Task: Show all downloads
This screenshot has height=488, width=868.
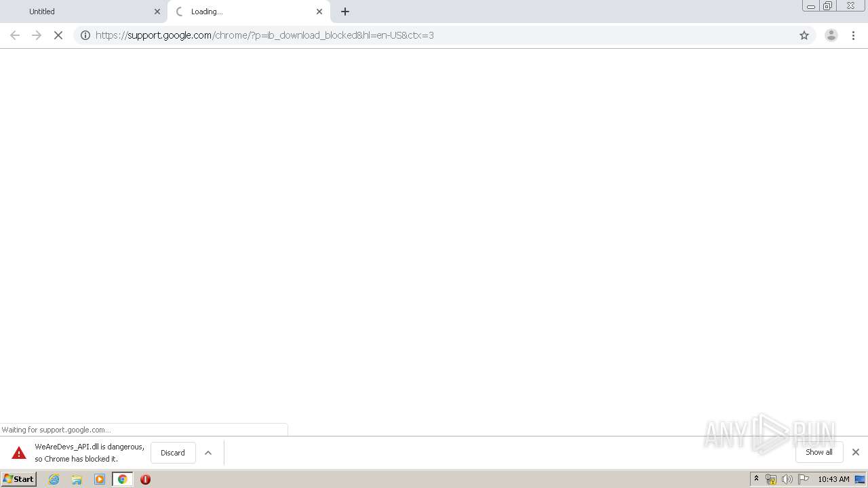Action: [819, 452]
